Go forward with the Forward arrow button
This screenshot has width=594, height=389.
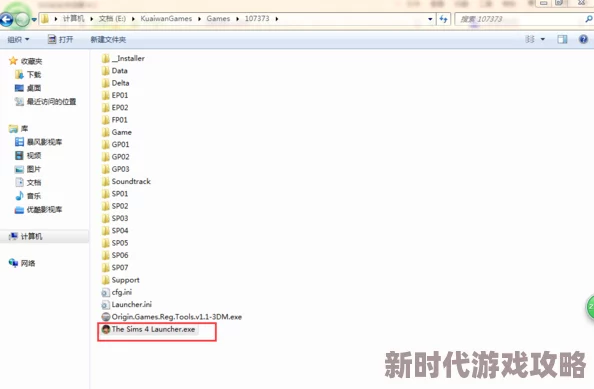[22, 19]
